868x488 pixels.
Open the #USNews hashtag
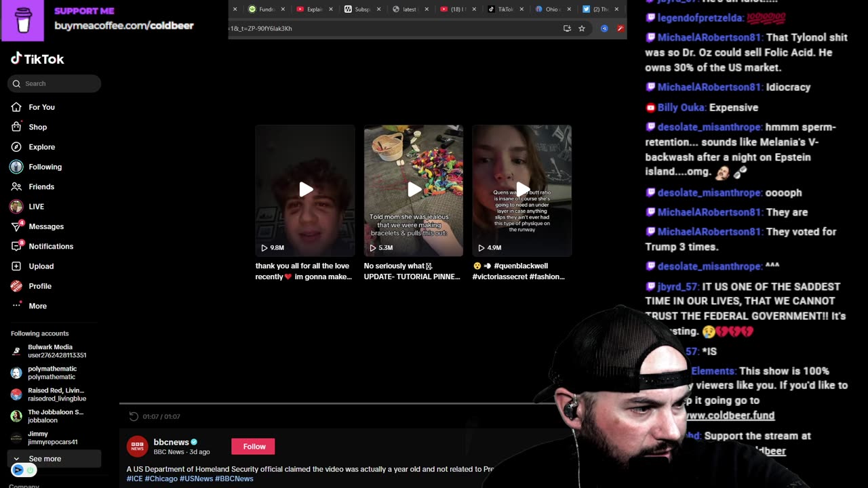click(x=196, y=479)
